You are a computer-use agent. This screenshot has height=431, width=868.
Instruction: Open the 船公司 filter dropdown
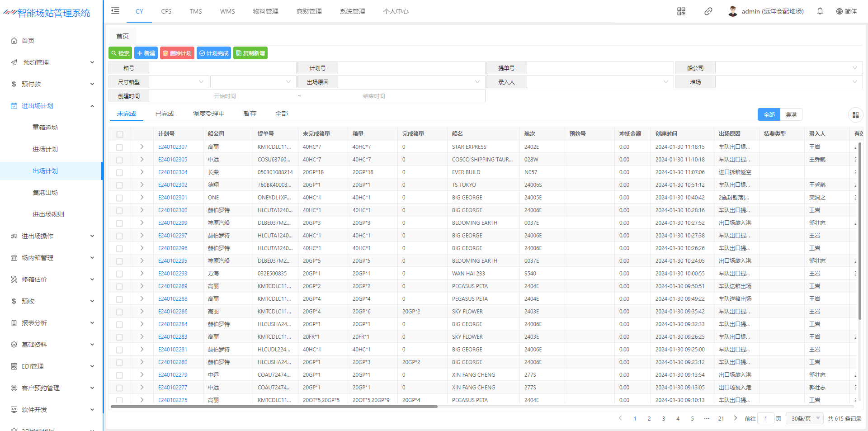click(789, 68)
